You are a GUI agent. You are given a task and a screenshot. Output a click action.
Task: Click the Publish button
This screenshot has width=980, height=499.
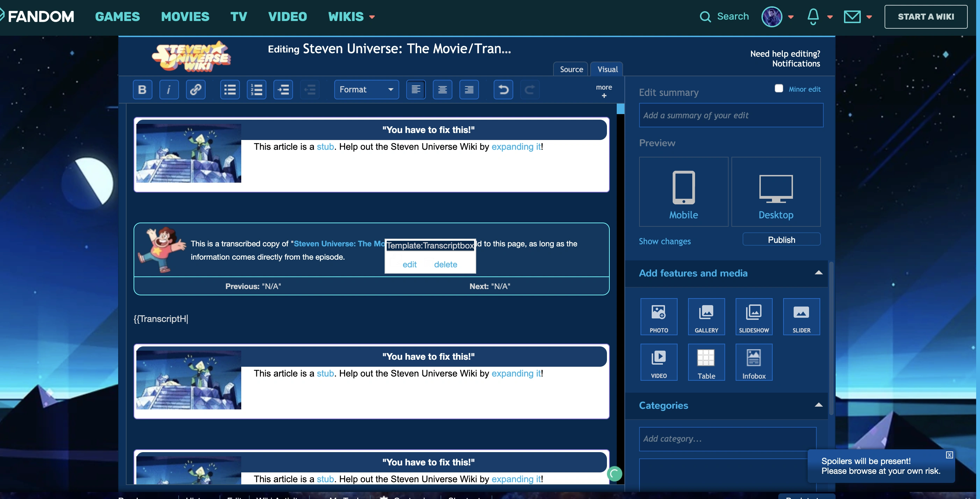click(x=781, y=239)
